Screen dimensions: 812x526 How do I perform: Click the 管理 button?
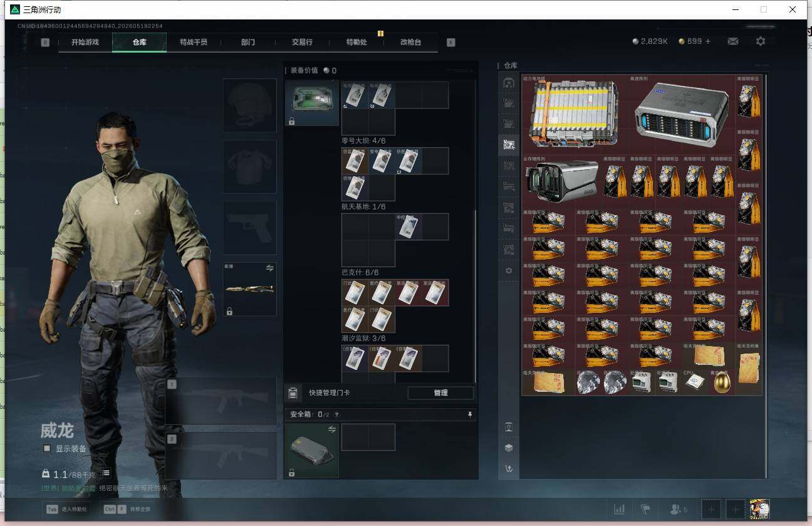(440, 393)
